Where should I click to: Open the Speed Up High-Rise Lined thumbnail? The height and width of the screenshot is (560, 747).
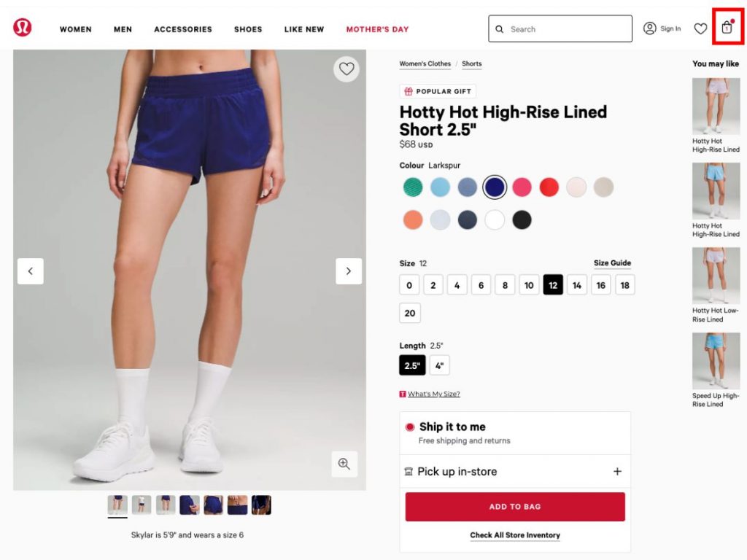click(x=716, y=370)
